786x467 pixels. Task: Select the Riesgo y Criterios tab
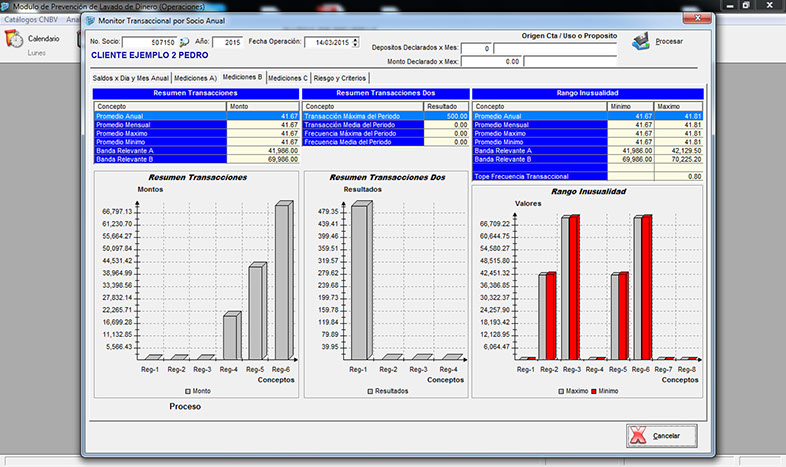[339, 77]
